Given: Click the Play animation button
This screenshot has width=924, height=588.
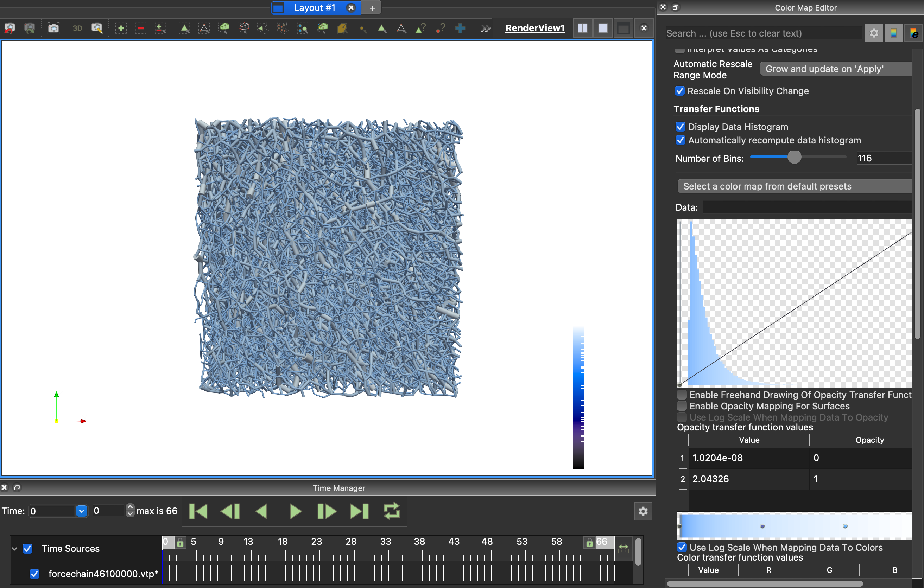Looking at the screenshot, I should pos(295,511).
